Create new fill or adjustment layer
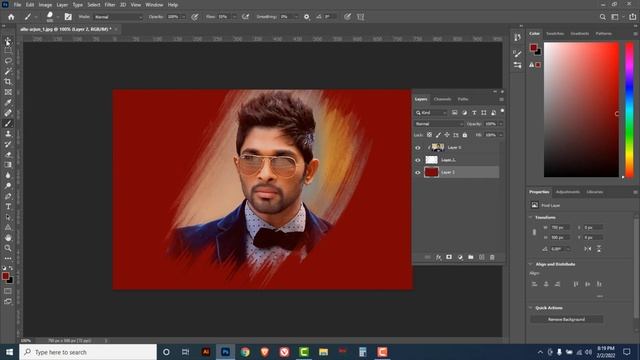The width and height of the screenshot is (640, 360). coord(460,257)
